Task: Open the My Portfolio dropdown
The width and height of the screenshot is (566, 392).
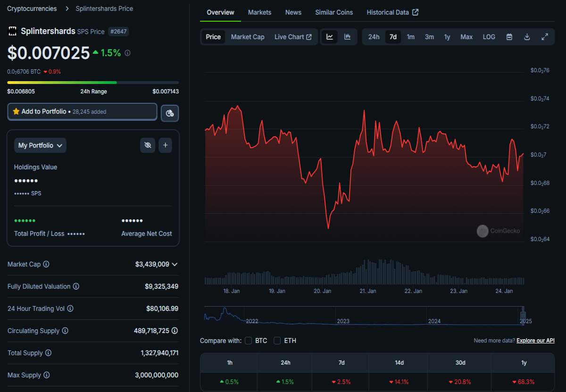Action: (40, 145)
